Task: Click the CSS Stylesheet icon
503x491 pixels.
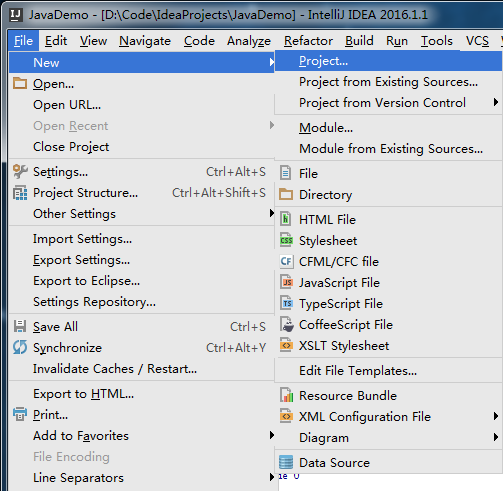Action: (x=286, y=240)
